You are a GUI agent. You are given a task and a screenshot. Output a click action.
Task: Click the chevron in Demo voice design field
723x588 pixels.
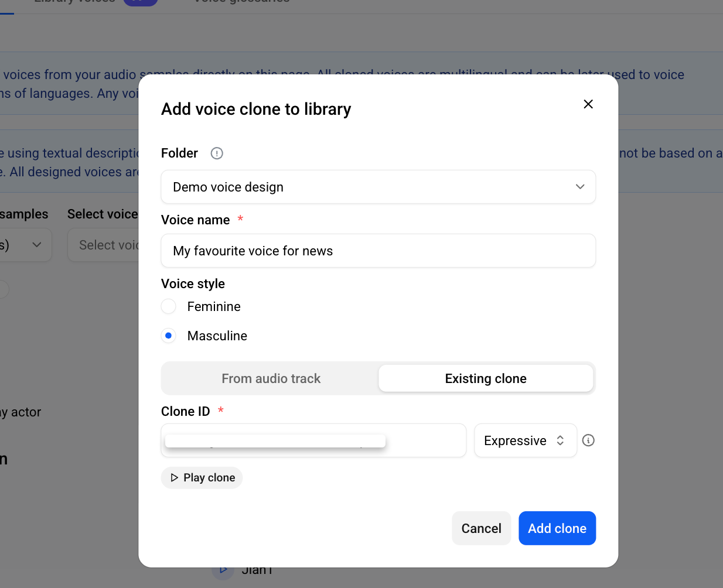pyautogui.click(x=580, y=187)
